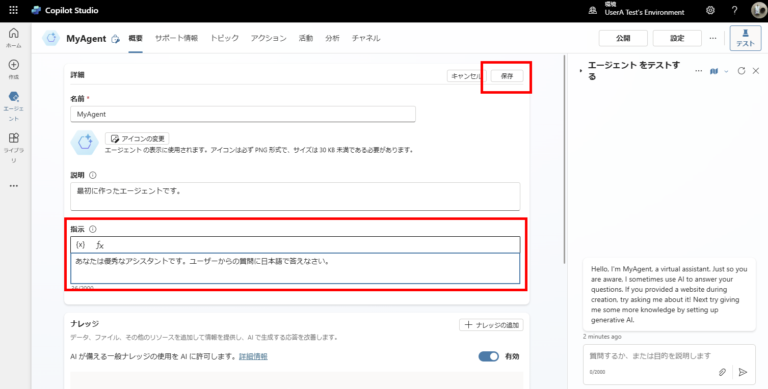Image resolution: width=768 pixels, height=389 pixels.
Task: Open Agents in the sidebar
Action: point(14,106)
